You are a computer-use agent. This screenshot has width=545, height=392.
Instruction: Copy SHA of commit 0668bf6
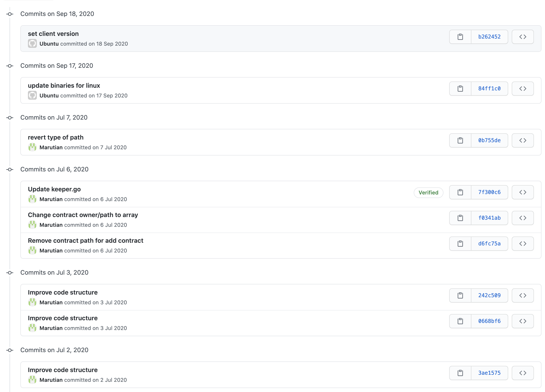coord(460,321)
